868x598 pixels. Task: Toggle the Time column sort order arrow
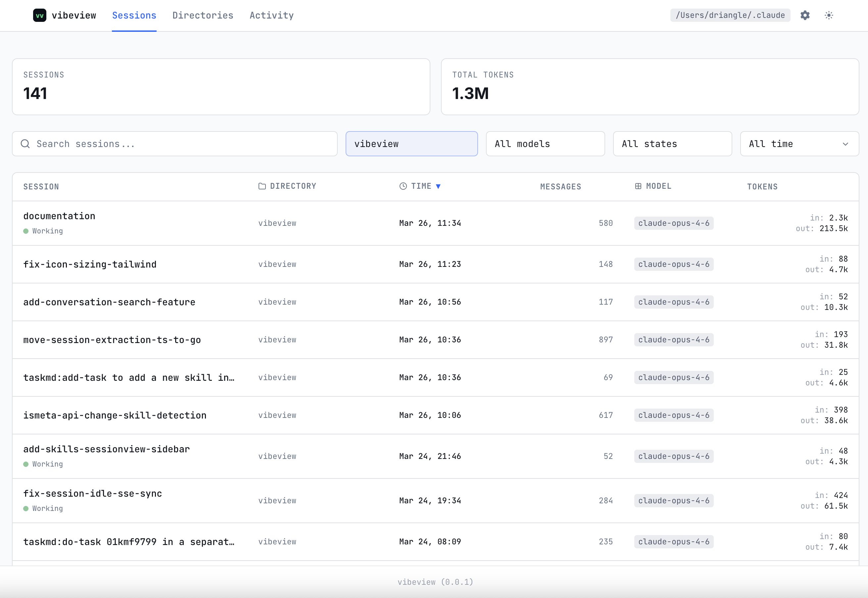pyautogui.click(x=439, y=186)
